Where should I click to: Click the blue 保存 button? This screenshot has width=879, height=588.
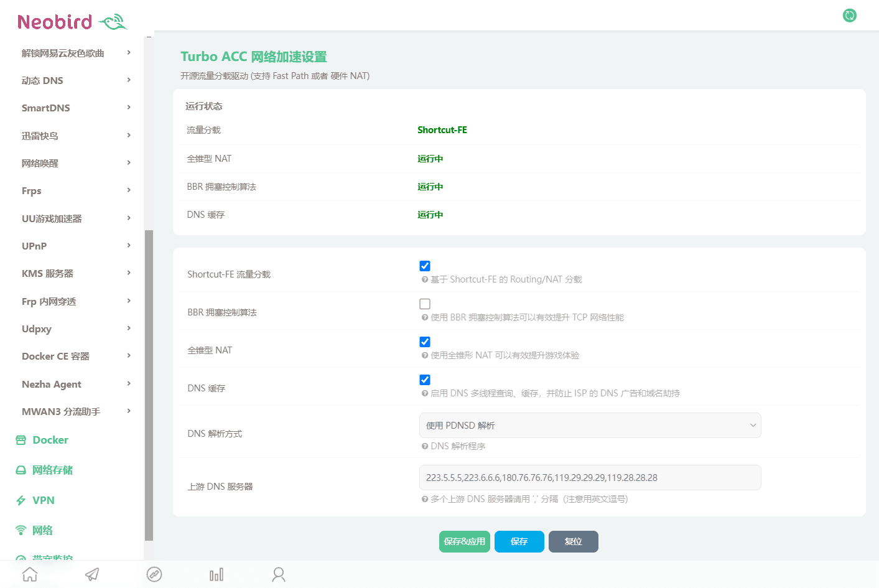coord(519,541)
